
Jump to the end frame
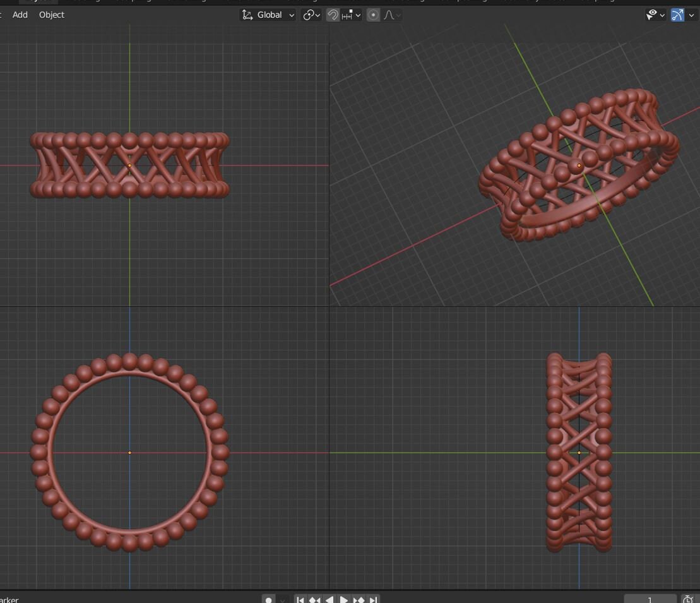373,599
